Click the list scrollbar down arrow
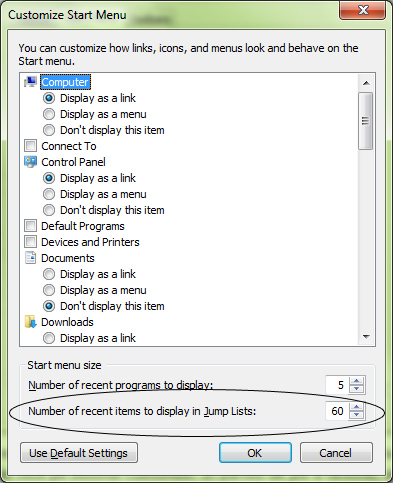This screenshot has height=483, width=393. [366, 337]
